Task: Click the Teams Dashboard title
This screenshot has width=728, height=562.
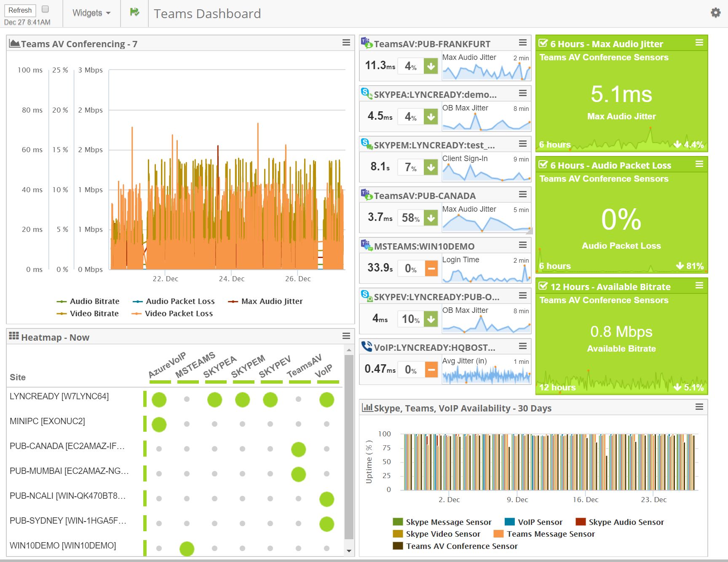Action: 207,13
